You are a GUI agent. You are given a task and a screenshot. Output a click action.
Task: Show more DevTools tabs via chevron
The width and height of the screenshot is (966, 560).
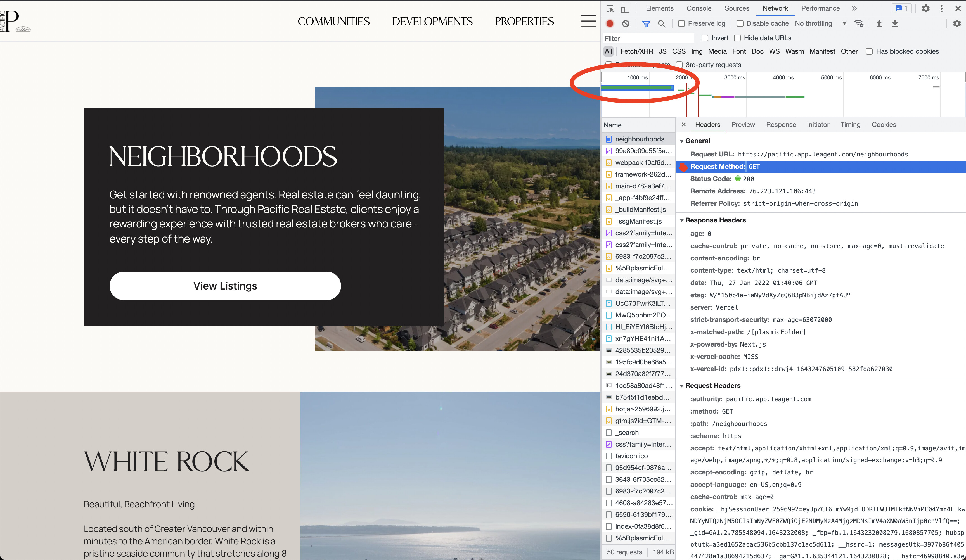854,8
